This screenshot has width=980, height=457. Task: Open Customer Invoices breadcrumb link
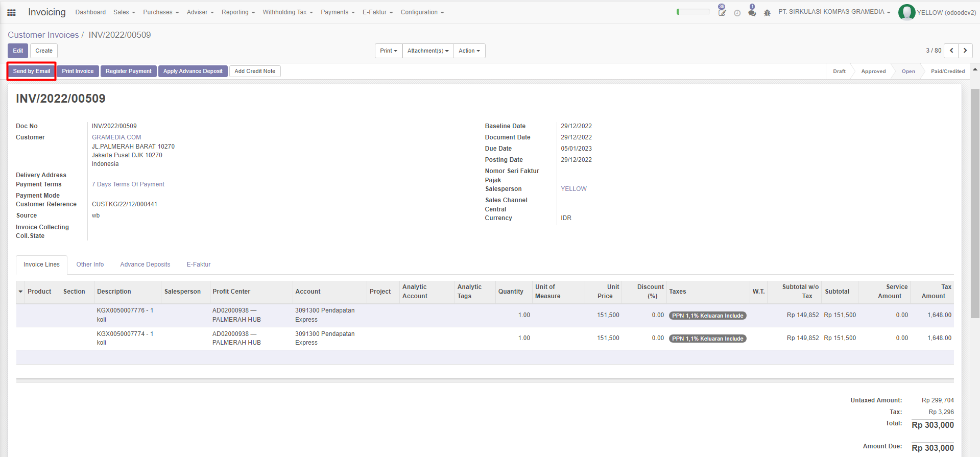click(43, 35)
